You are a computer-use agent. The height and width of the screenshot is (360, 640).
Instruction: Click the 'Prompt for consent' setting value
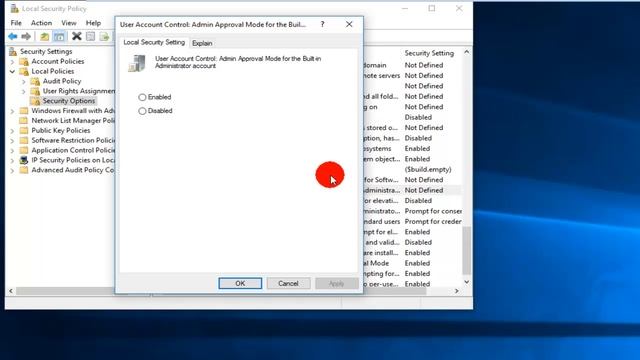tap(433, 211)
